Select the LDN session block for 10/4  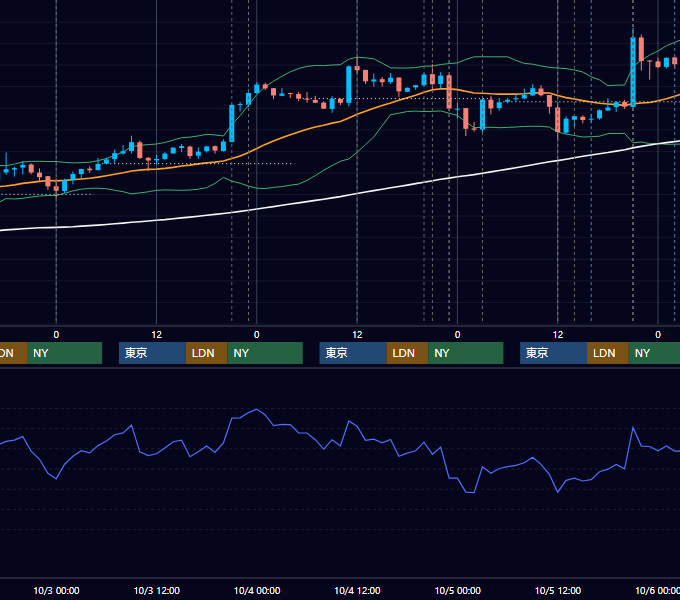tap(407, 353)
